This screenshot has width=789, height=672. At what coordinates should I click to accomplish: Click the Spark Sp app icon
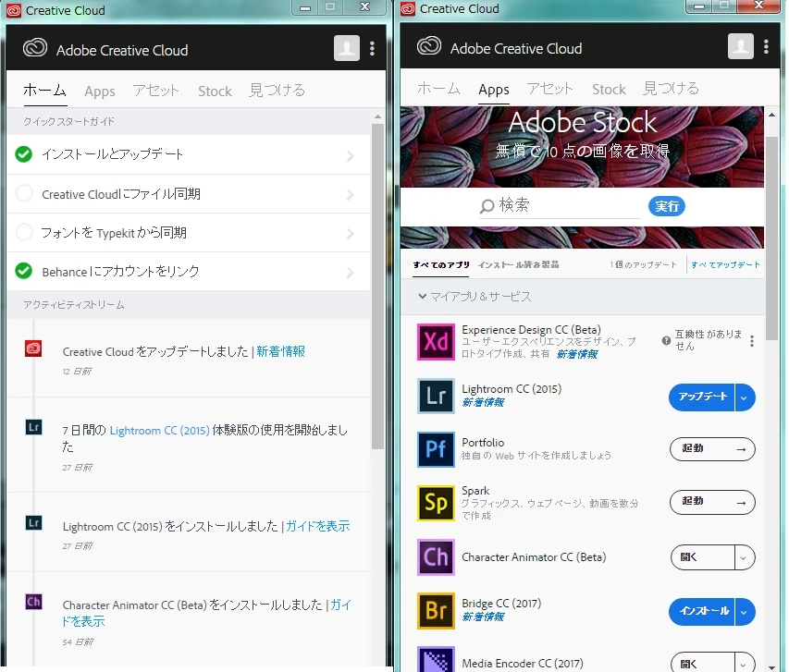click(x=436, y=503)
